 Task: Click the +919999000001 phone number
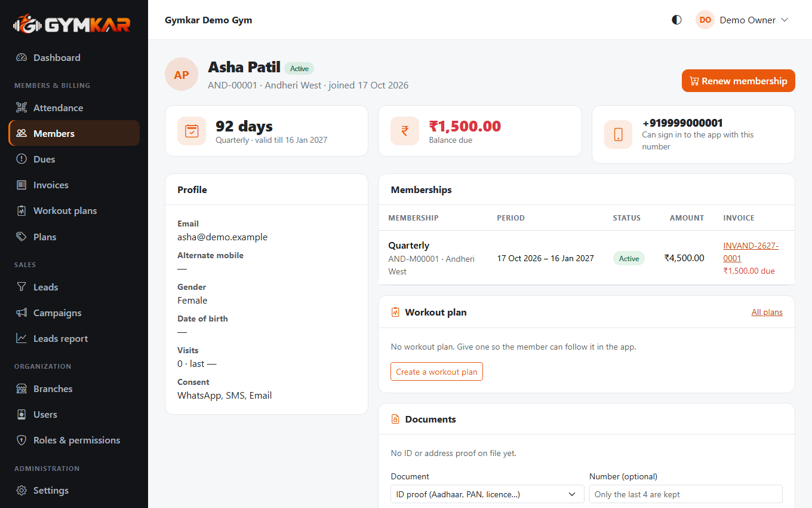682,123
